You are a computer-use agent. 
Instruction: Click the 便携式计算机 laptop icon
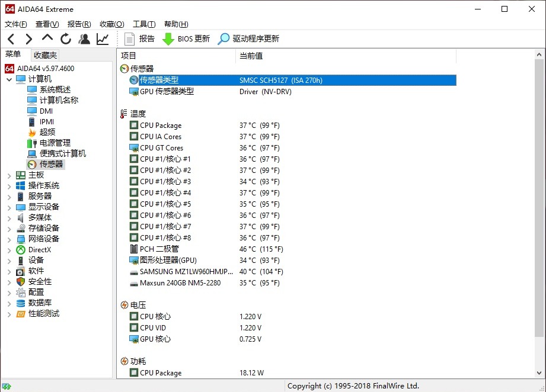pos(32,154)
